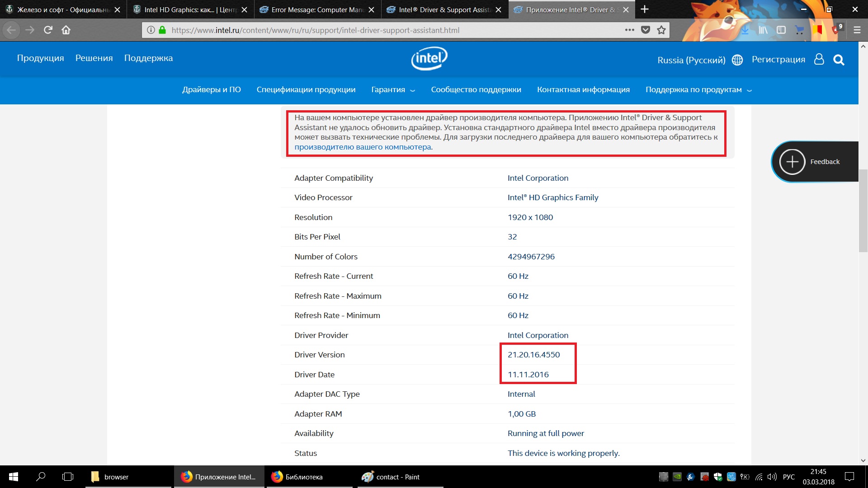Switch to the browser folder taskbar item
The image size is (868, 488).
(x=128, y=477)
